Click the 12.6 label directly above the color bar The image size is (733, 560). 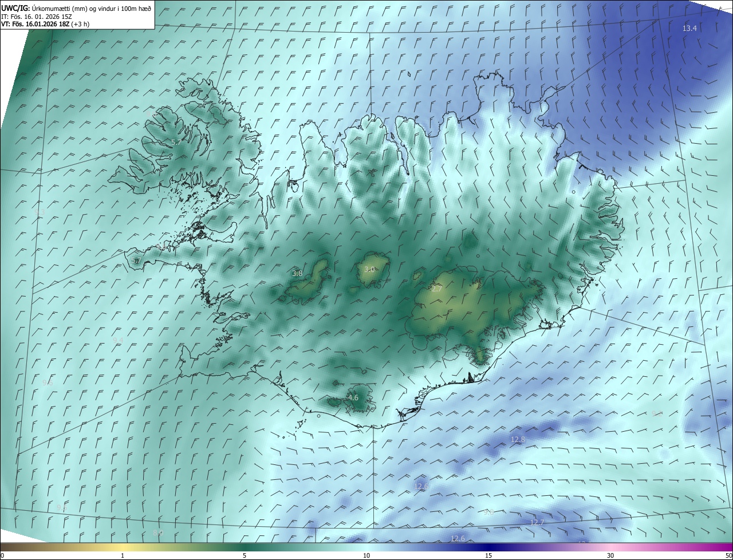tap(458, 538)
